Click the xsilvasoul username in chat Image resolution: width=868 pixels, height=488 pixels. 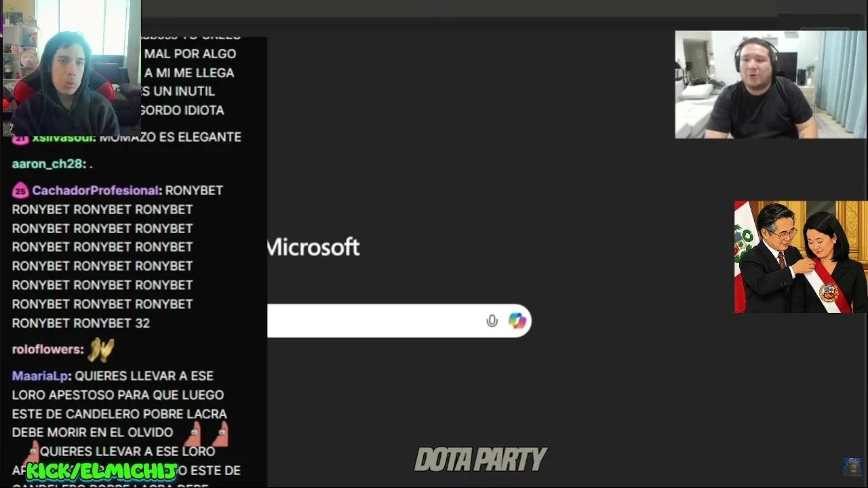coord(62,138)
